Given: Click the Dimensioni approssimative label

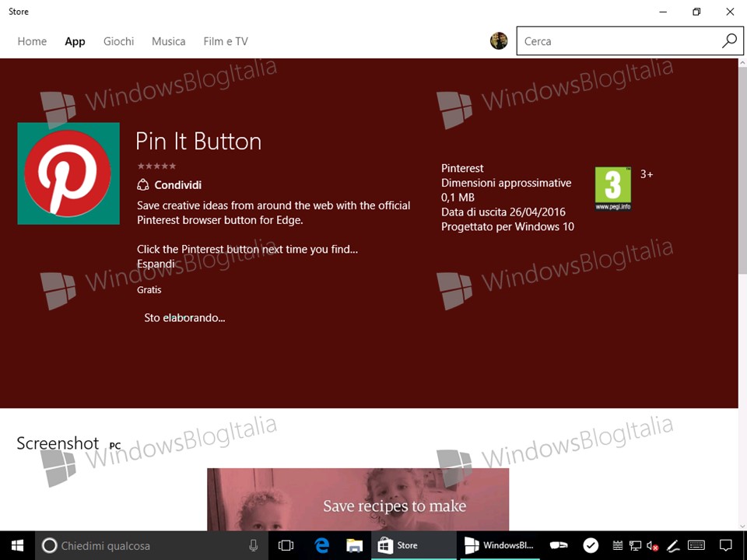Looking at the screenshot, I should tap(506, 183).
